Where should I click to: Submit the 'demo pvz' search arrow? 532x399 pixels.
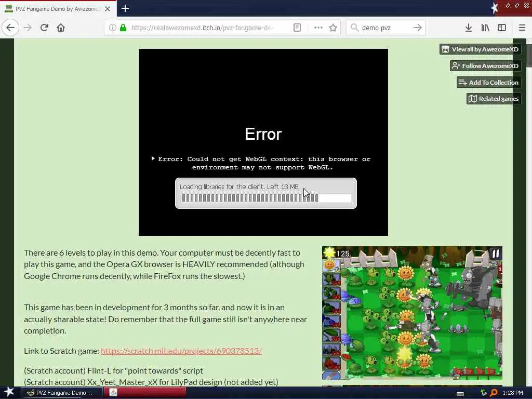[x=417, y=28]
